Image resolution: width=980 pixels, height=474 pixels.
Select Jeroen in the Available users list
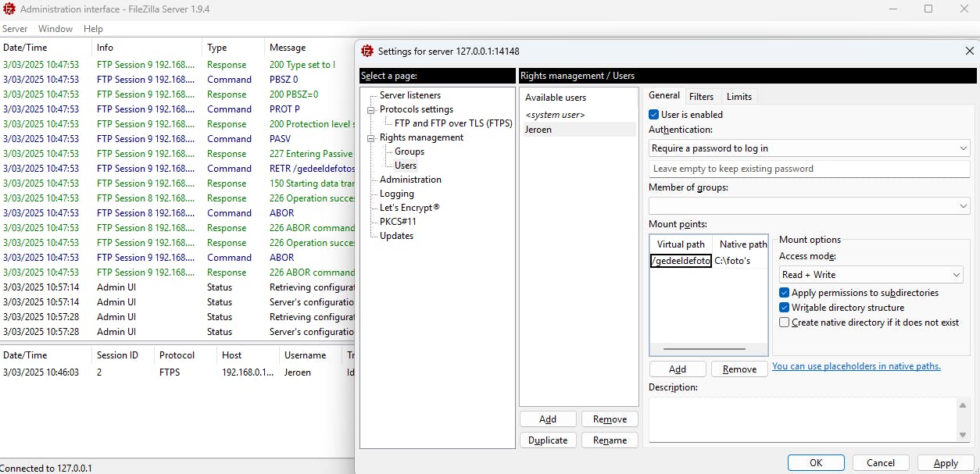tap(578, 130)
